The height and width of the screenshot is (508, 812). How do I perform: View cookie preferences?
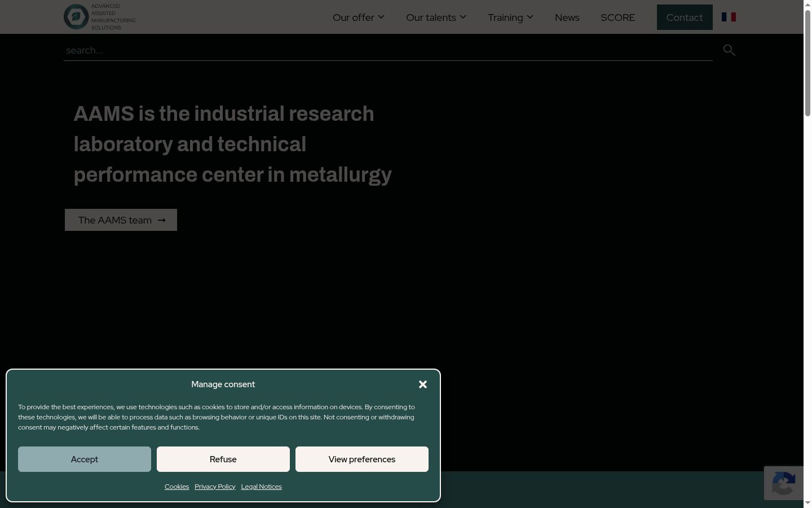(x=362, y=459)
